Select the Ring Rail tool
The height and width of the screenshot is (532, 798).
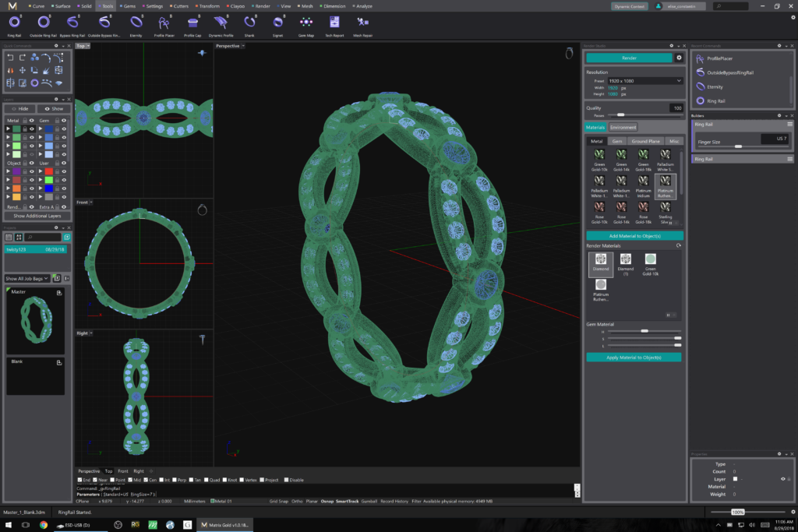[x=14, y=23]
